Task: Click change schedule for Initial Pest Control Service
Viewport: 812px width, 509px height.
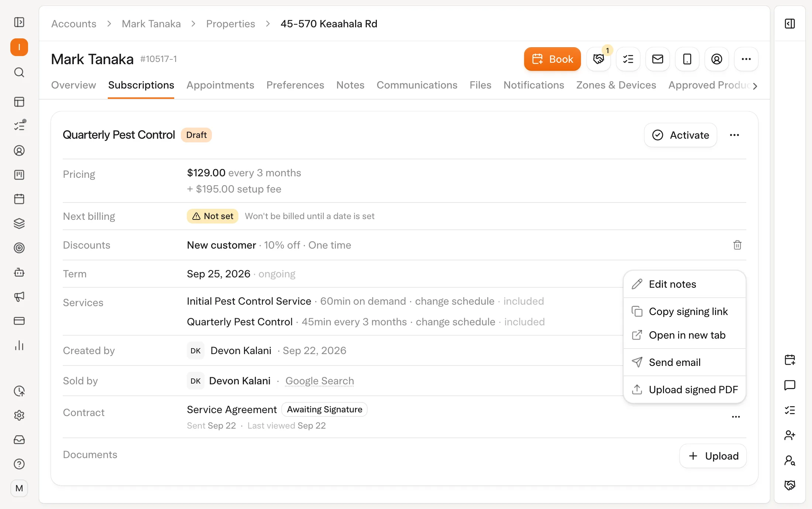Action: 455,301
